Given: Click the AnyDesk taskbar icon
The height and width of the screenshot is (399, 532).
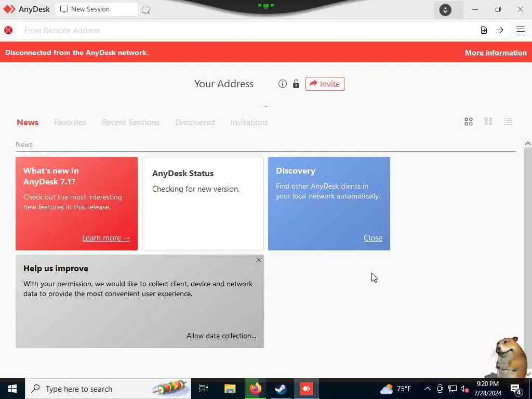Looking at the screenshot, I should click(307, 389).
